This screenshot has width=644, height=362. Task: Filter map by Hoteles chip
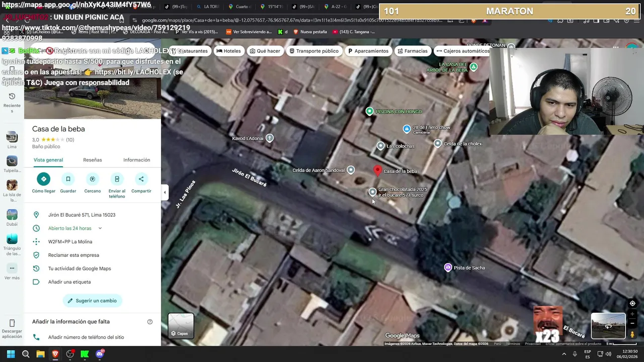point(228,51)
